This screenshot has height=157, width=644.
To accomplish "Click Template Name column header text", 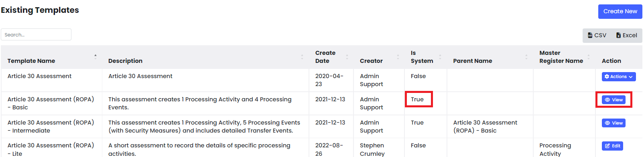I will pos(31,61).
